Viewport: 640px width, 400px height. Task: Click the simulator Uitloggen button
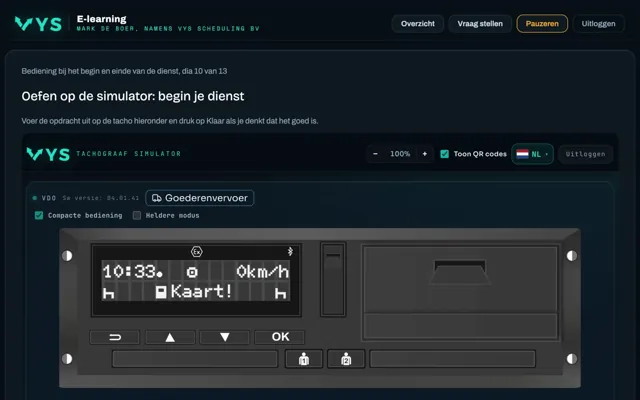[585, 154]
